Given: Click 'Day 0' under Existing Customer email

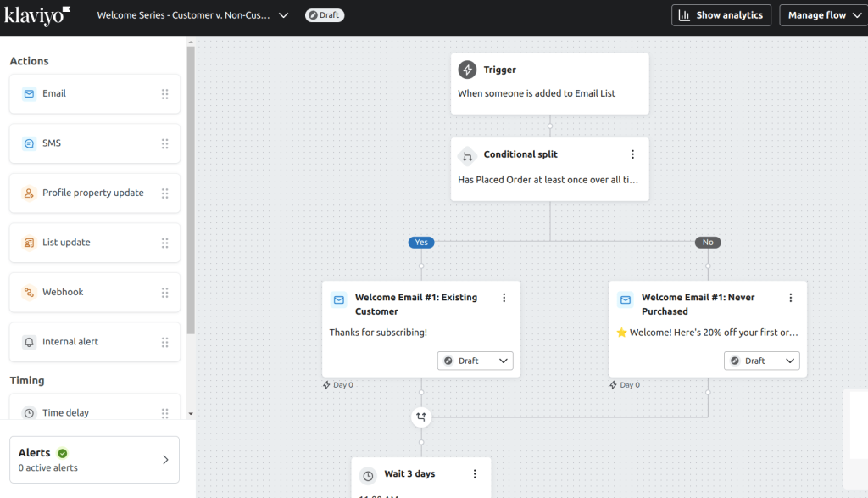Looking at the screenshot, I should (342, 385).
